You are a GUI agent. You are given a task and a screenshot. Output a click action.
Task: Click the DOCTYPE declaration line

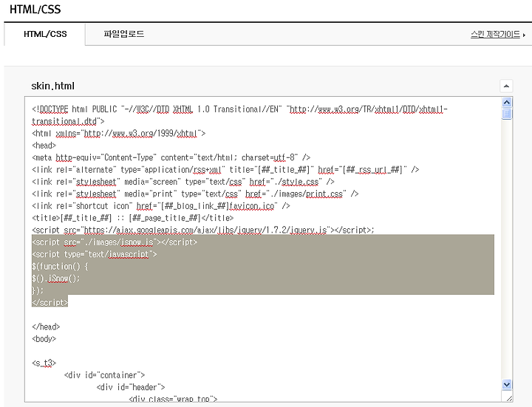click(240, 109)
